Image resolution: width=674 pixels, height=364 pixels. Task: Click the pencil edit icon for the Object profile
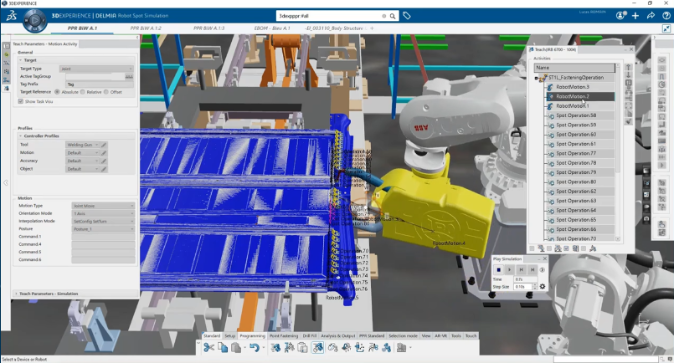point(104,169)
